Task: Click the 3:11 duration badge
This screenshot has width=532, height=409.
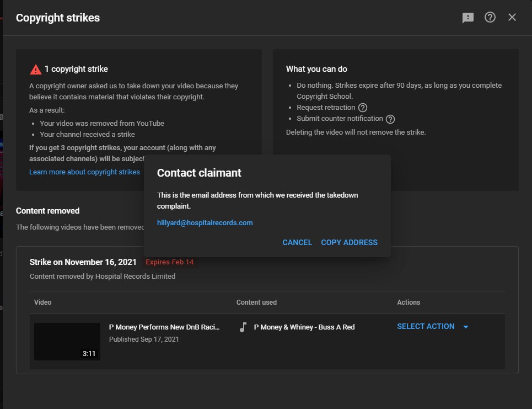Action: 89,354
